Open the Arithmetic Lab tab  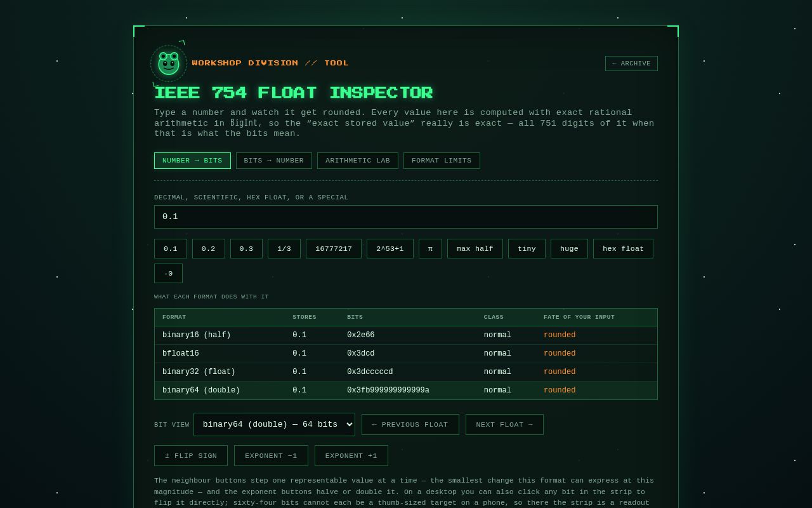[x=358, y=161]
